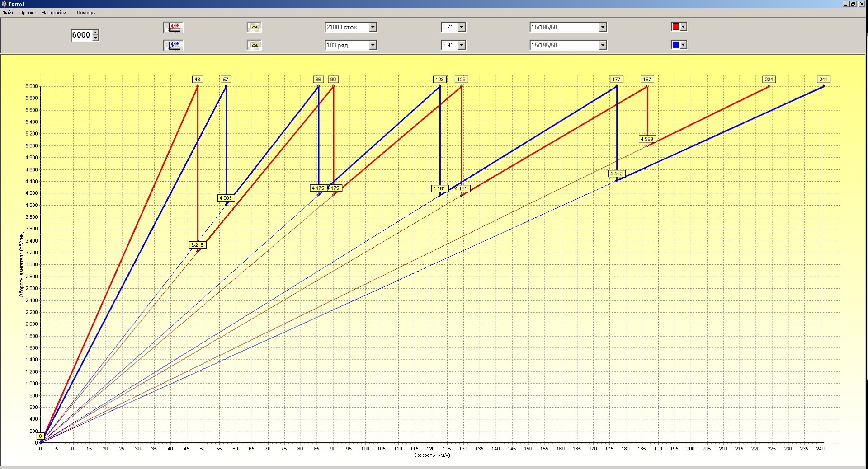Open the 3,91 final drive dropdown
Screen dimensions: 868x469
pos(462,45)
